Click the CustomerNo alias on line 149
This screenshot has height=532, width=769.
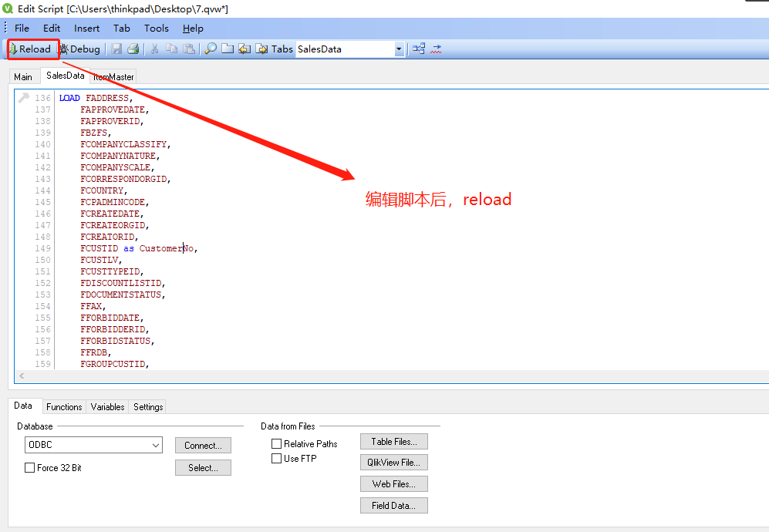167,248
